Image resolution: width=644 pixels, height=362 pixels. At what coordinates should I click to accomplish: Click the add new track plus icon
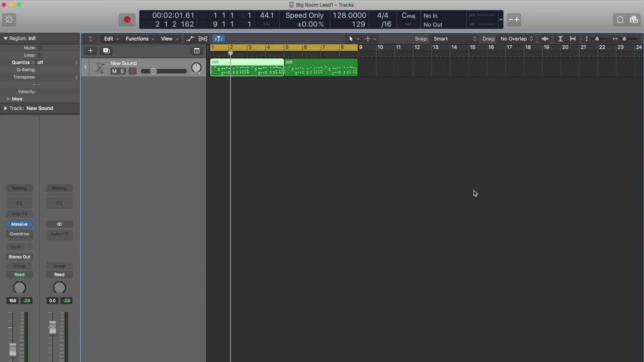tap(91, 50)
